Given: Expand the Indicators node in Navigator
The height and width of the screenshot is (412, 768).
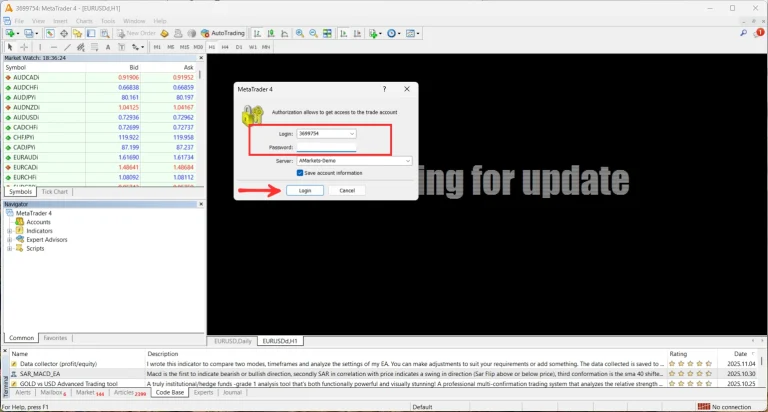Looking at the screenshot, I should pos(9,231).
